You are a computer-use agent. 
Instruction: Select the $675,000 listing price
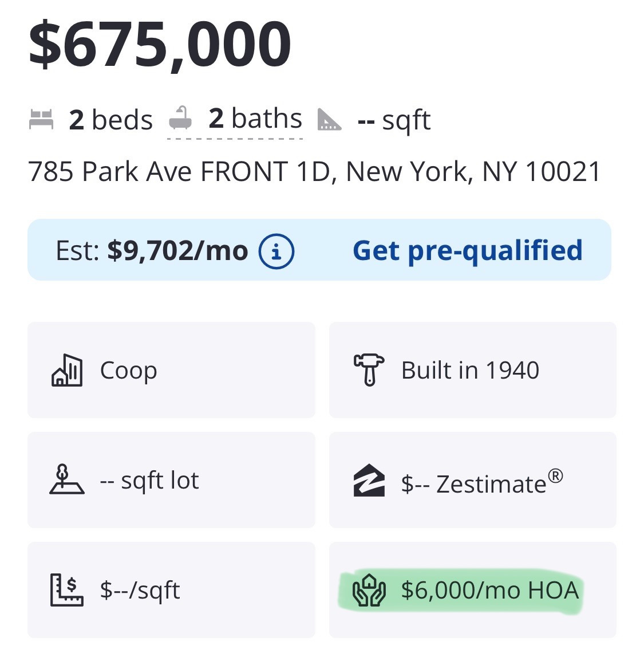click(x=160, y=44)
